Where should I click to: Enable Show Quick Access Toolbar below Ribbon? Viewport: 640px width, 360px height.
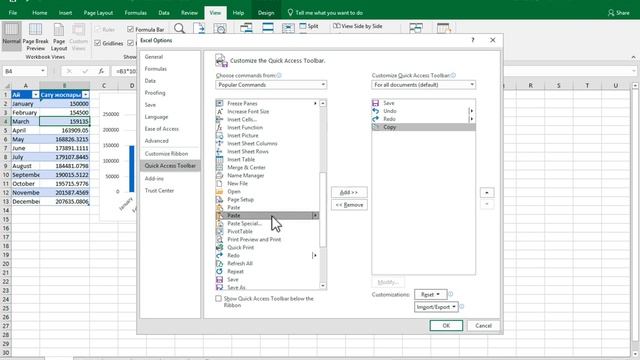click(x=218, y=299)
